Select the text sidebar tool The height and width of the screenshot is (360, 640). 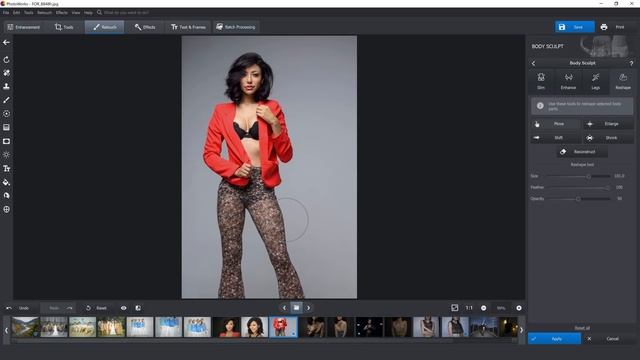click(x=6, y=168)
